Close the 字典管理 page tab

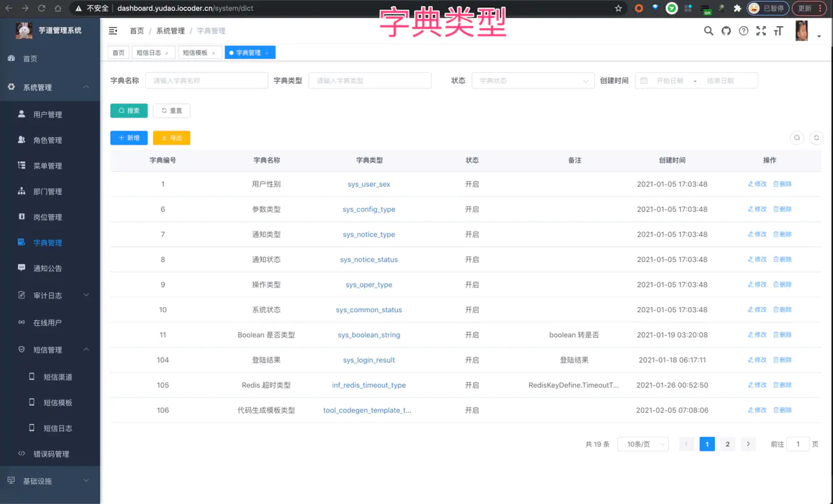267,53
